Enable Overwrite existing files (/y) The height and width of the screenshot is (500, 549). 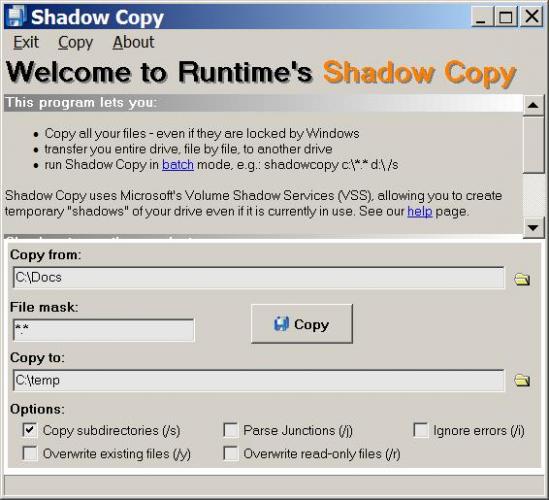pyautogui.click(x=30, y=453)
